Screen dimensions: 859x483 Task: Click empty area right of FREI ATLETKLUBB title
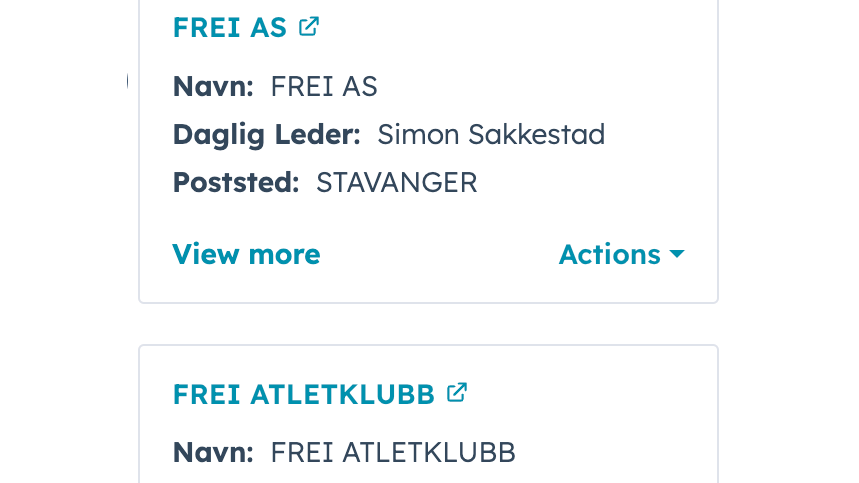click(590, 394)
